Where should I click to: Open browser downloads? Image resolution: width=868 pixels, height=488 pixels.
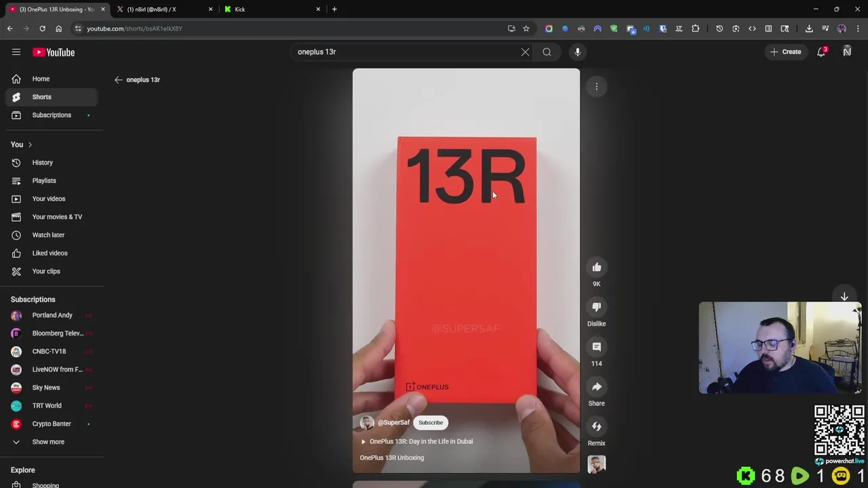[809, 28]
